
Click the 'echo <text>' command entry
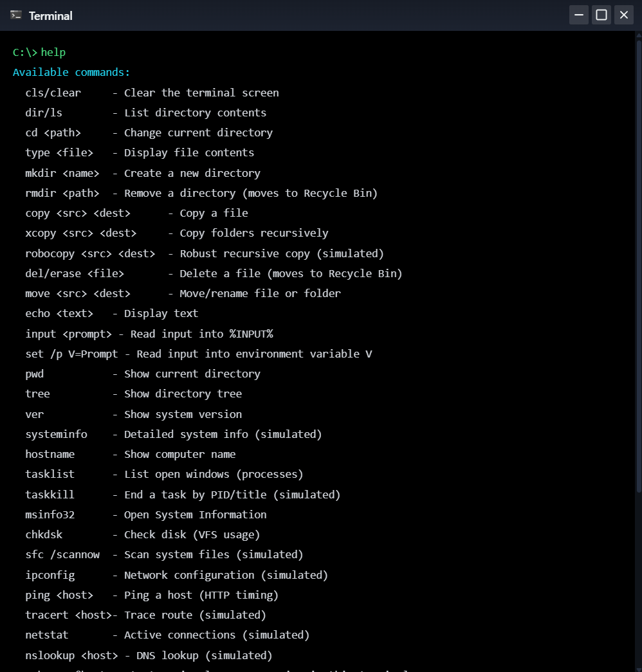(x=59, y=313)
